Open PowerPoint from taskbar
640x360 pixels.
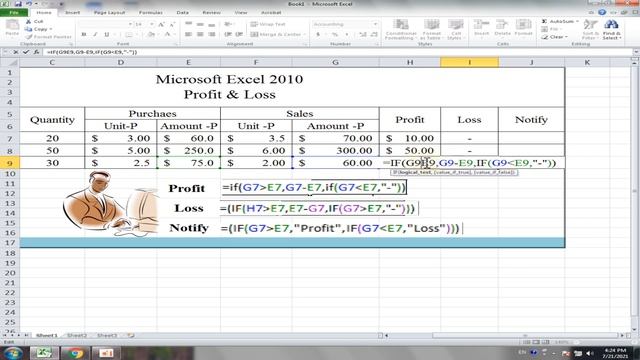coord(106,353)
